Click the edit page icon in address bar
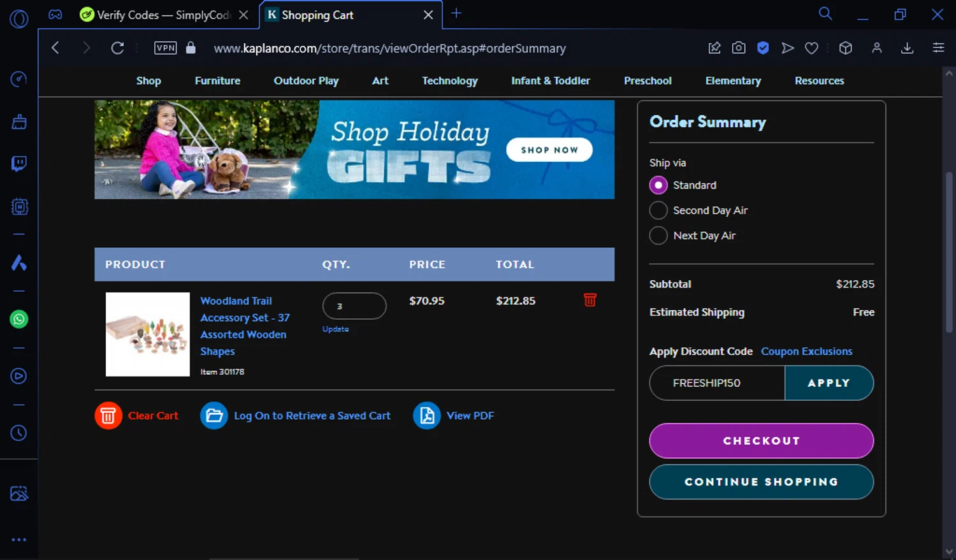This screenshot has height=560, width=956. (x=714, y=48)
